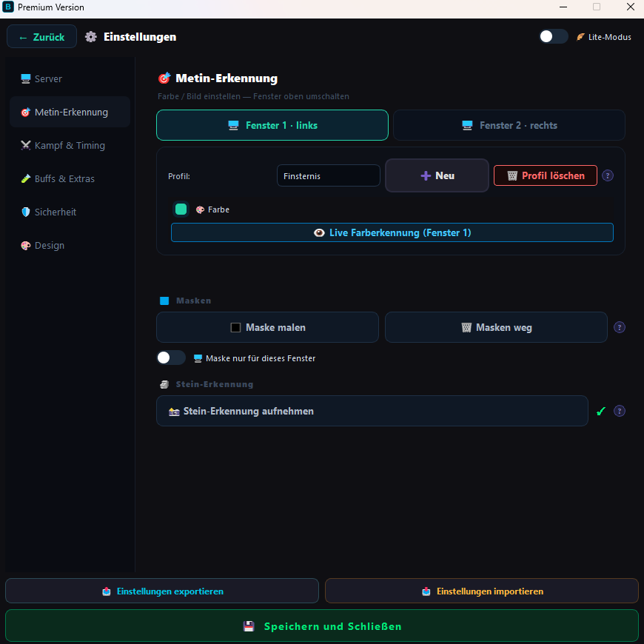This screenshot has width=644, height=644.
Task: Click the help icon next to Profil löschen
Action: [607, 175]
